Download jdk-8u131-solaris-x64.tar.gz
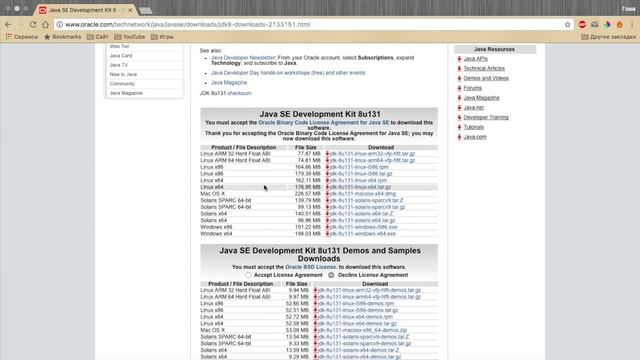 363,220
